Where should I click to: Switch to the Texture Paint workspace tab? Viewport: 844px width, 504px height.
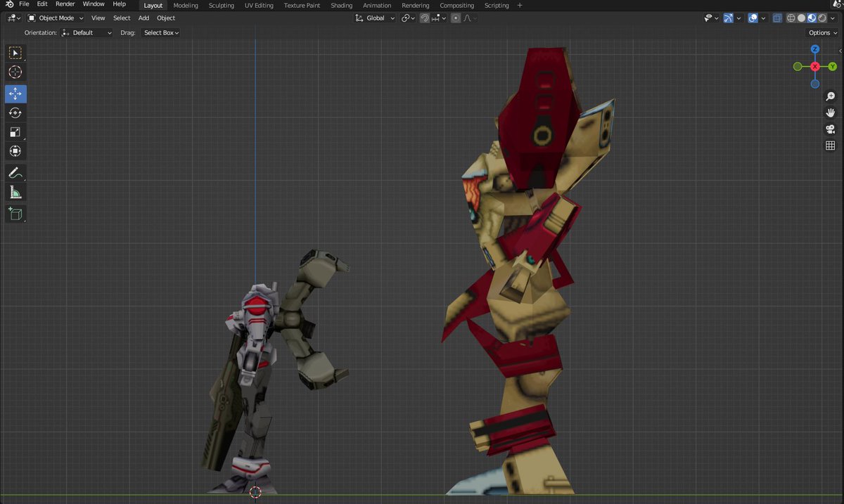(x=302, y=5)
